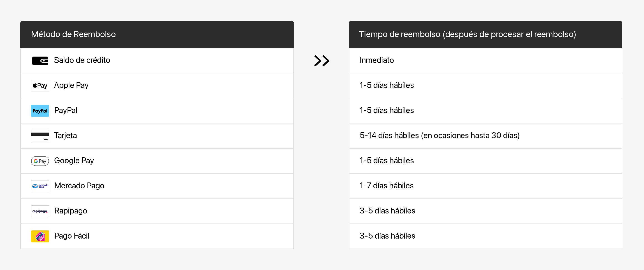
Task: Click the Inmediato refund time cell
Action: (377, 60)
